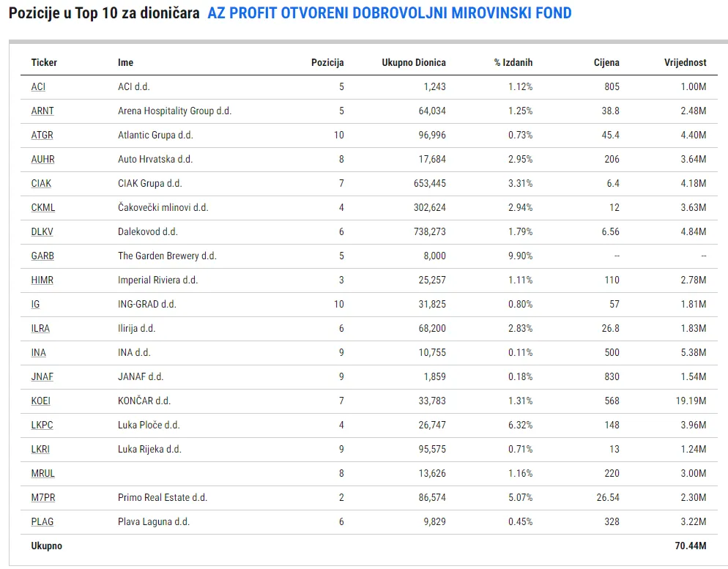Click the Ukupno total row label
Image resolution: width=728 pixels, height=569 pixels.
tap(46, 546)
